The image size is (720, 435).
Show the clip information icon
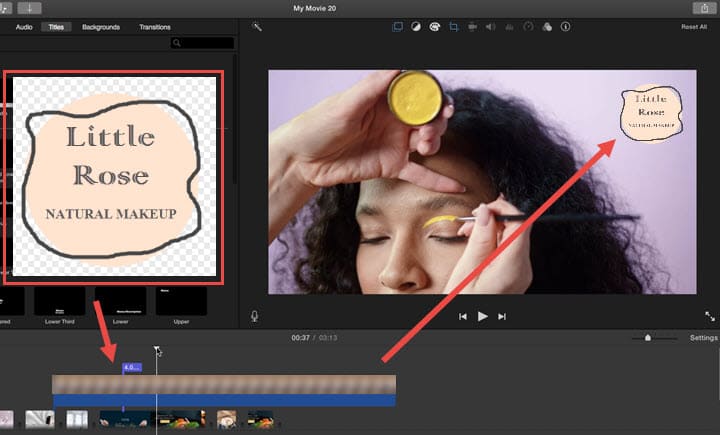563,27
